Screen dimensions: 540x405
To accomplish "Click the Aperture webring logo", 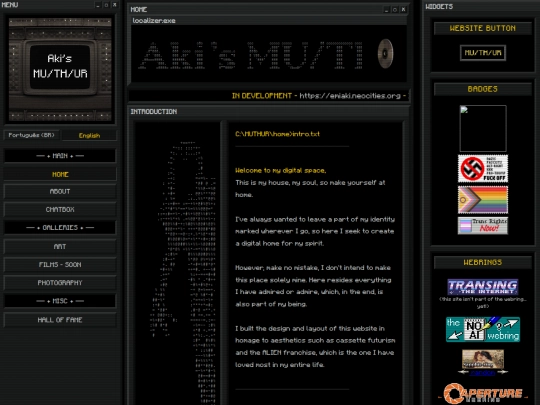I will coord(483,393).
